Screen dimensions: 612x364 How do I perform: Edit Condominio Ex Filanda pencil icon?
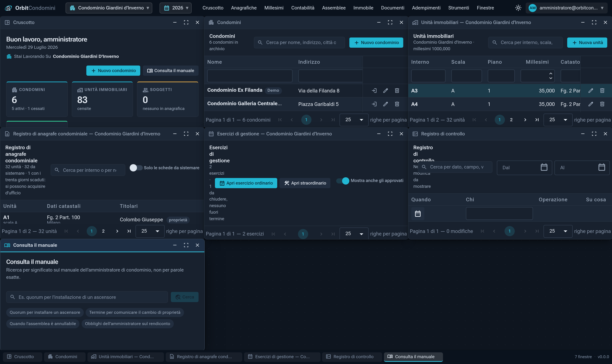coord(385,90)
